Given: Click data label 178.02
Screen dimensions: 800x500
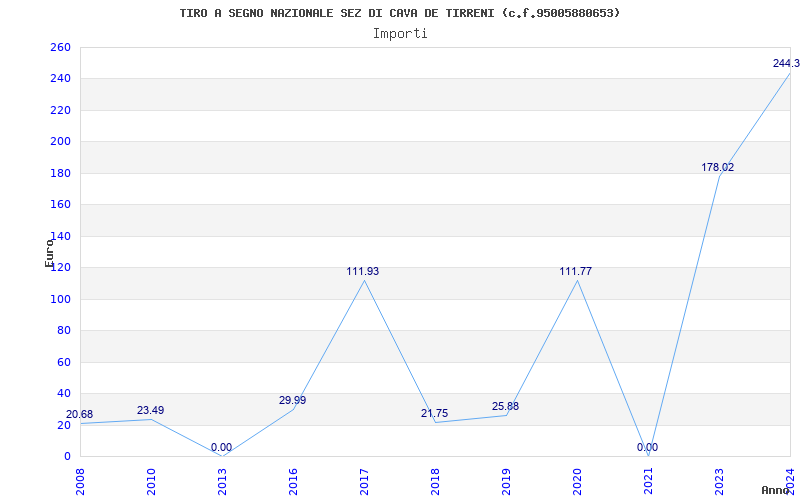Looking at the screenshot, I should (717, 167).
